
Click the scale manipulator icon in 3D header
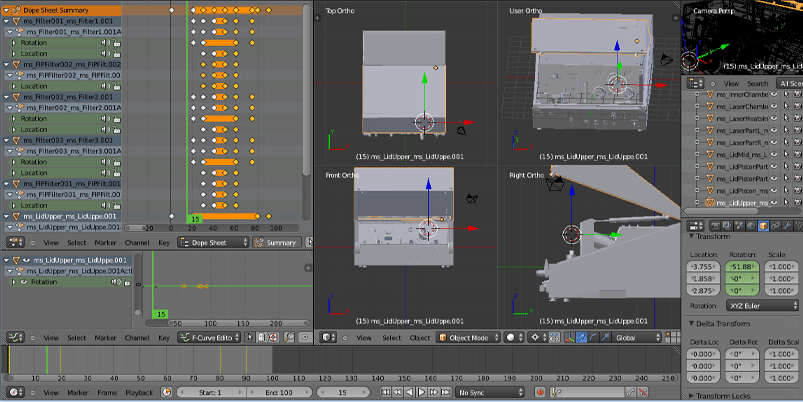click(605, 337)
